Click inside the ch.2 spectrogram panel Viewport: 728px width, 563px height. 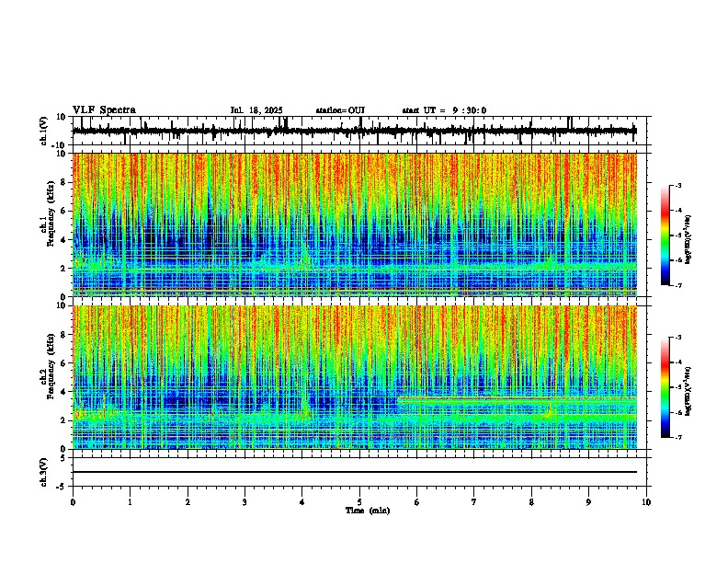pyautogui.click(x=355, y=377)
